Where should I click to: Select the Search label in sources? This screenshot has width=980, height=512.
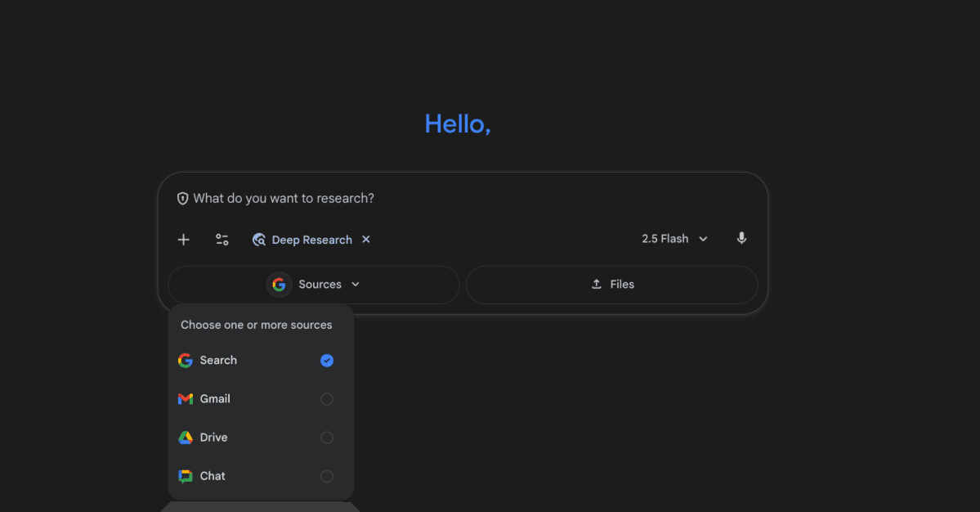[x=218, y=361]
